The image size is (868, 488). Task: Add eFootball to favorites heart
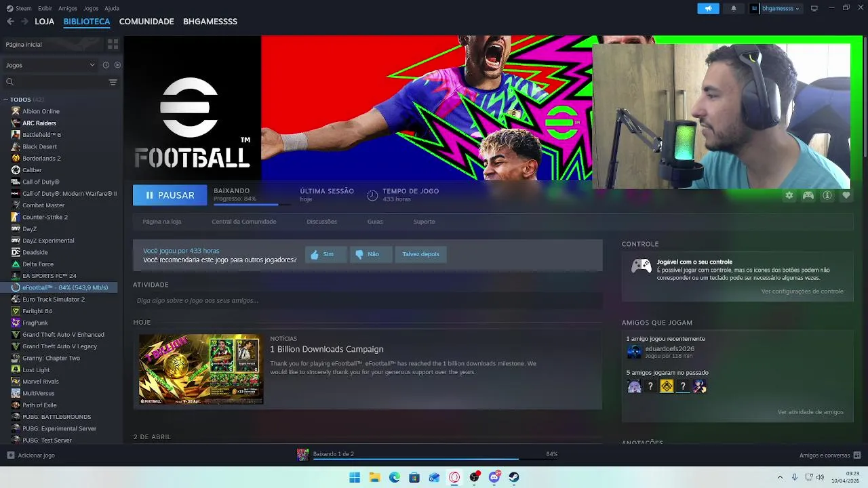(846, 195)
